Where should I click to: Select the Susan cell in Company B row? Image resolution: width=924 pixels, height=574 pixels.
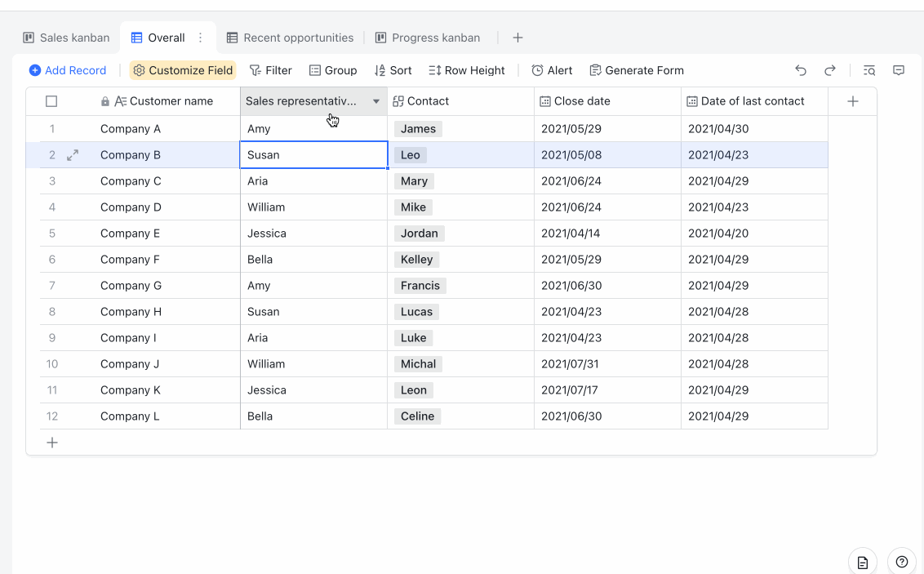coord(313,155)
